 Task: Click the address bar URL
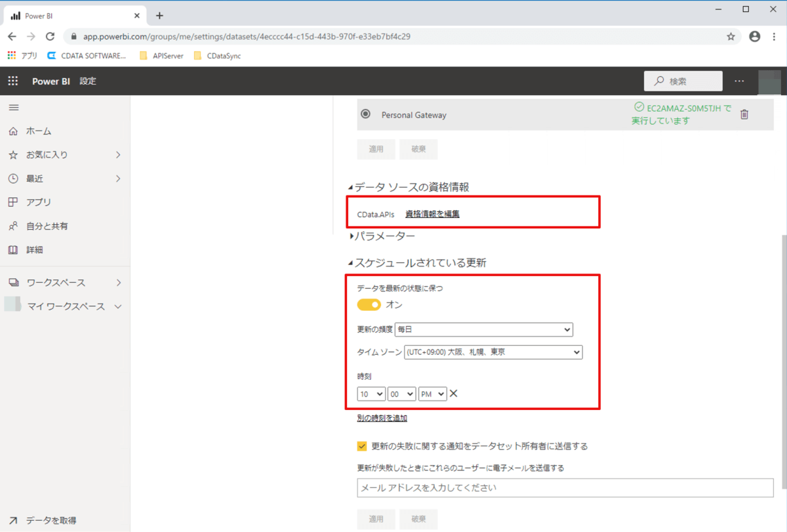tap(247, 37)
